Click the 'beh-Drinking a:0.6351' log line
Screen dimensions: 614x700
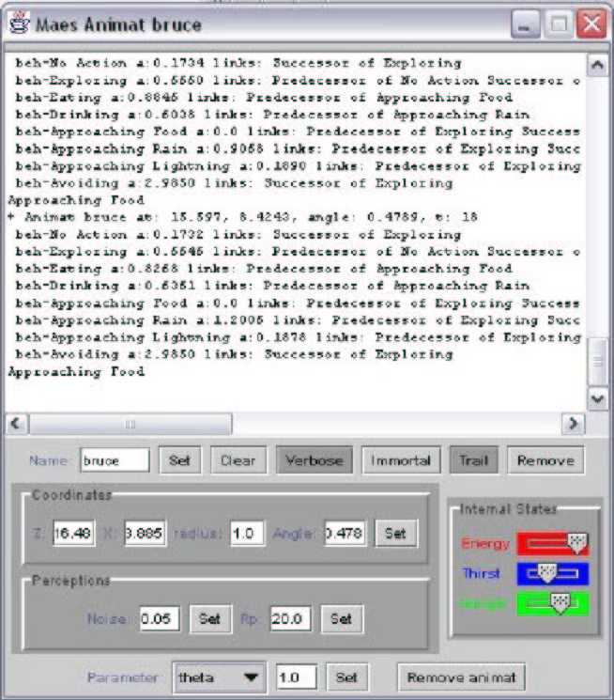pos(272,286)
